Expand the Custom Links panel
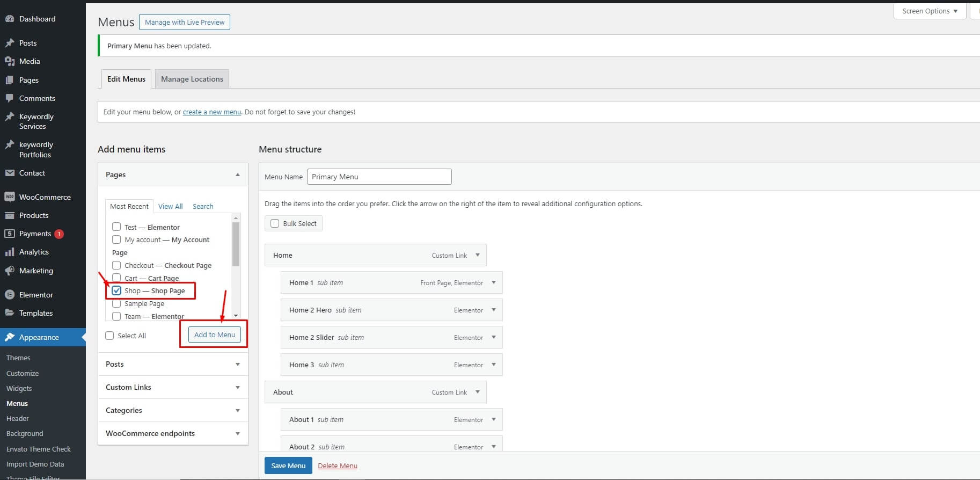Image resolution: width=980 pixels, height=480 pixels. pos(237,387)
